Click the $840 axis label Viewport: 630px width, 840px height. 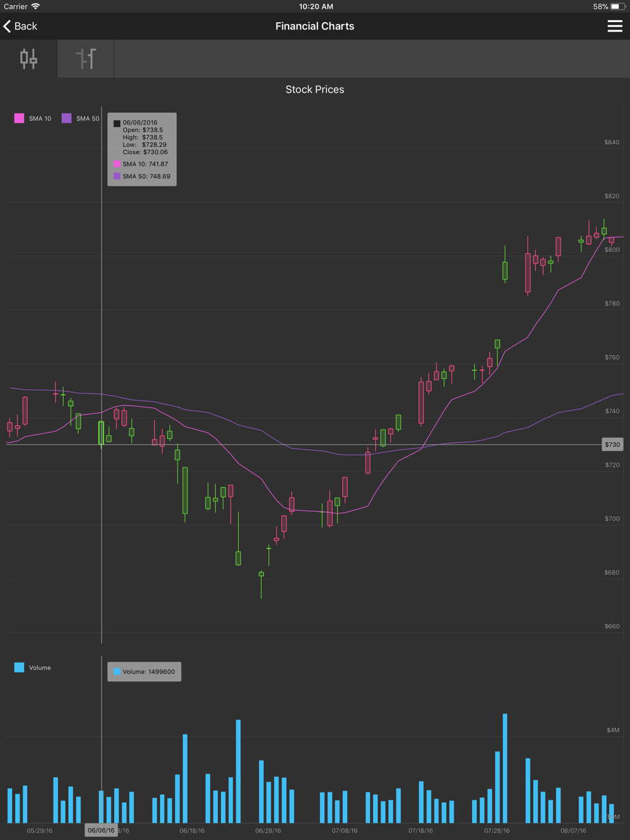612,142
